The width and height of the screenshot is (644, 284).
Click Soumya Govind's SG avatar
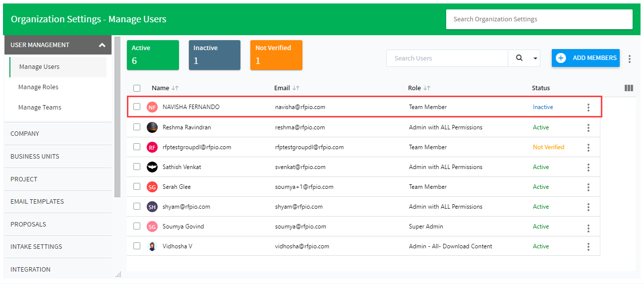pyautogui.click(x=152, y=227)
